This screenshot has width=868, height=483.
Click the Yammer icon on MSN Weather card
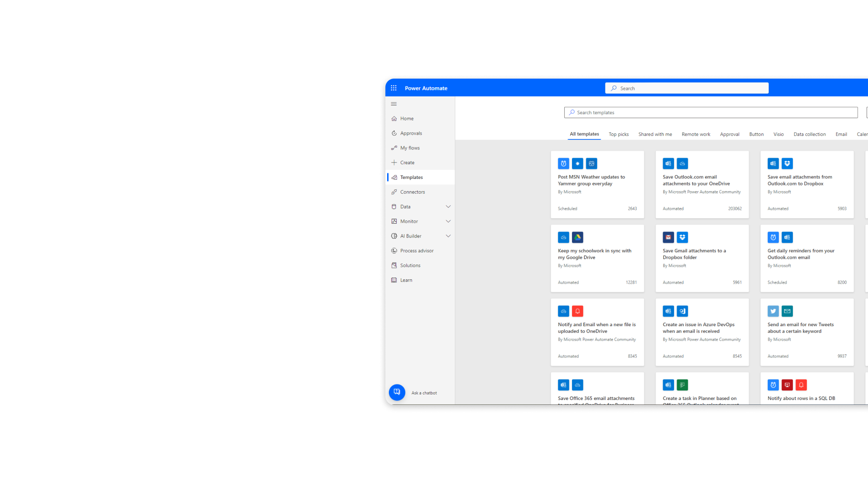click(x=592, y=164)
